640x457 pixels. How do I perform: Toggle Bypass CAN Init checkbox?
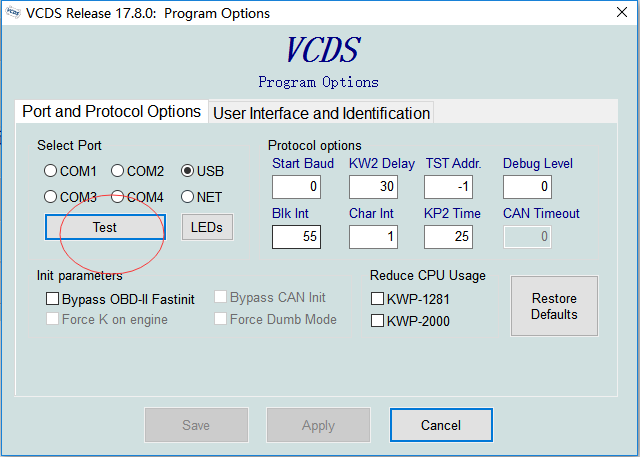click(220, 297)
